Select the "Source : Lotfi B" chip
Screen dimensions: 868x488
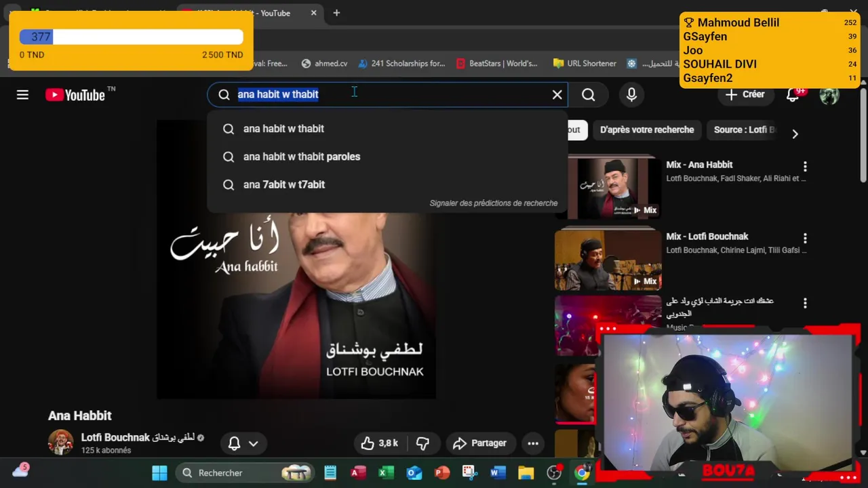tap(744, 129)
